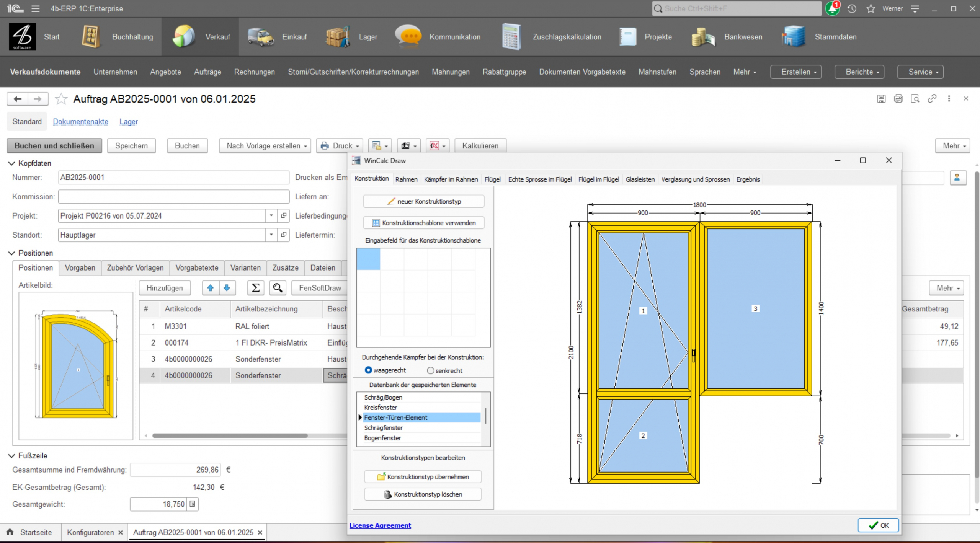980x543 pixels.
Task: Expand the Projekt field dropdown arrow
Action: 271,215
